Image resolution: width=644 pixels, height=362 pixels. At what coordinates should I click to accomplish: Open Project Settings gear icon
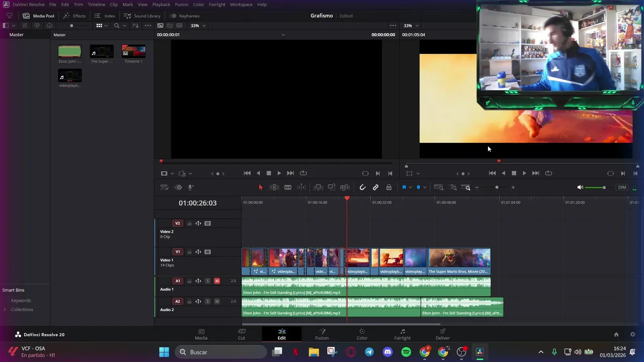[x=632, y=334]
